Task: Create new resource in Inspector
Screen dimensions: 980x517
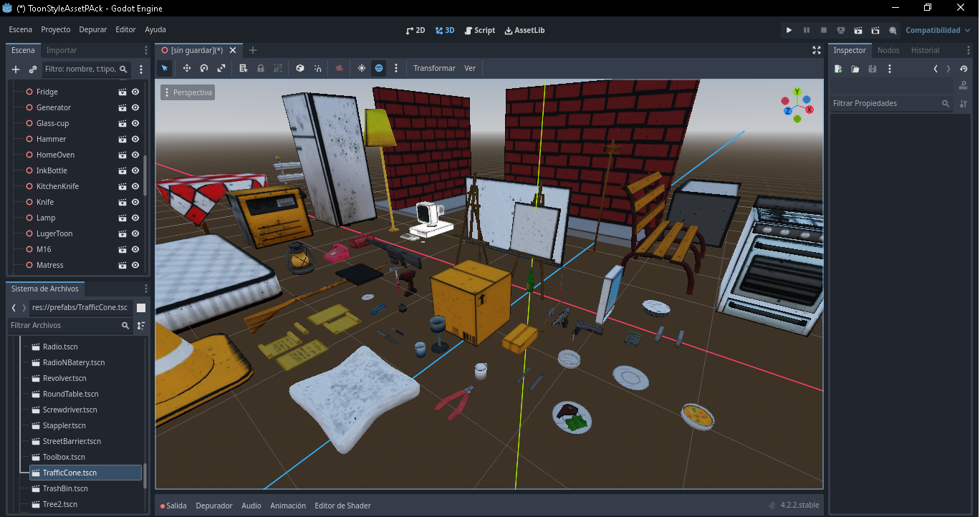Action: 838,69
